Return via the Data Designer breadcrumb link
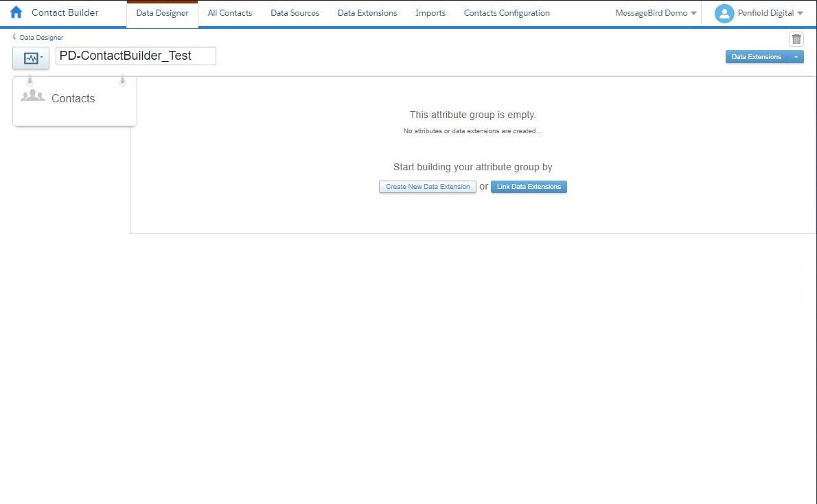 pos(41,38)
